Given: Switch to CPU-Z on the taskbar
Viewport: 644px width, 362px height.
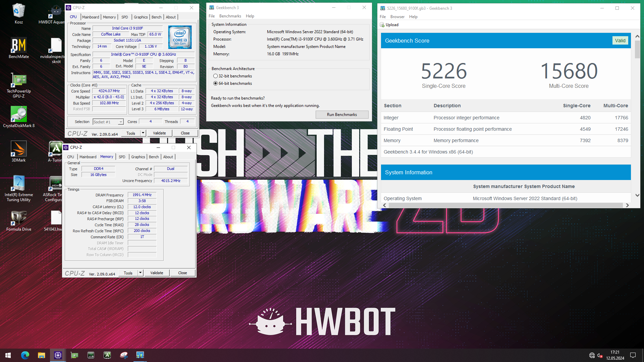Looking at the screenshot, I should click(58, 355).
